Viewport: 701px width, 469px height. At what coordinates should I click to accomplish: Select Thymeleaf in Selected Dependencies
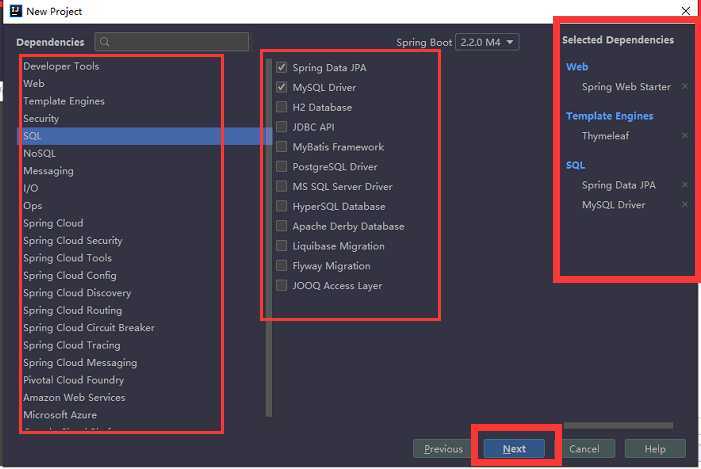pos(605,136)
